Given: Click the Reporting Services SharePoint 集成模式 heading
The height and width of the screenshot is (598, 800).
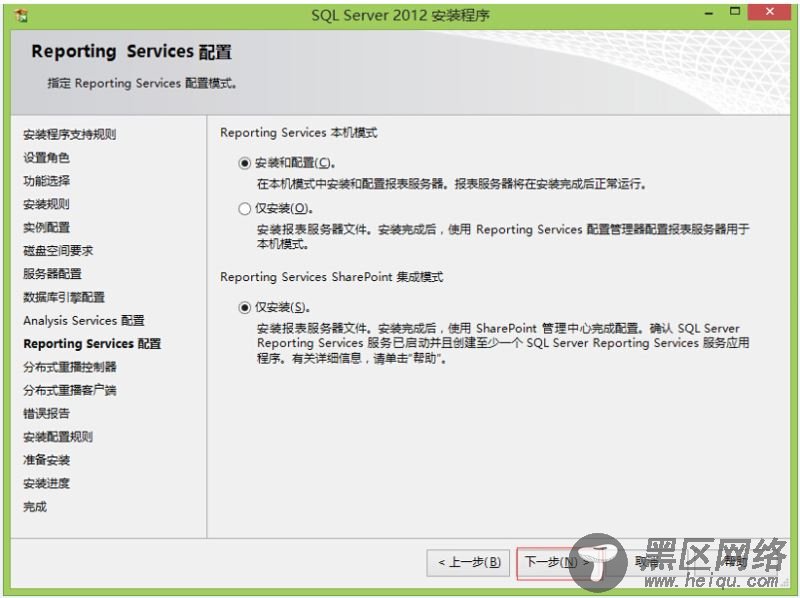Looking at the screenshot, I should pos(332,277).
